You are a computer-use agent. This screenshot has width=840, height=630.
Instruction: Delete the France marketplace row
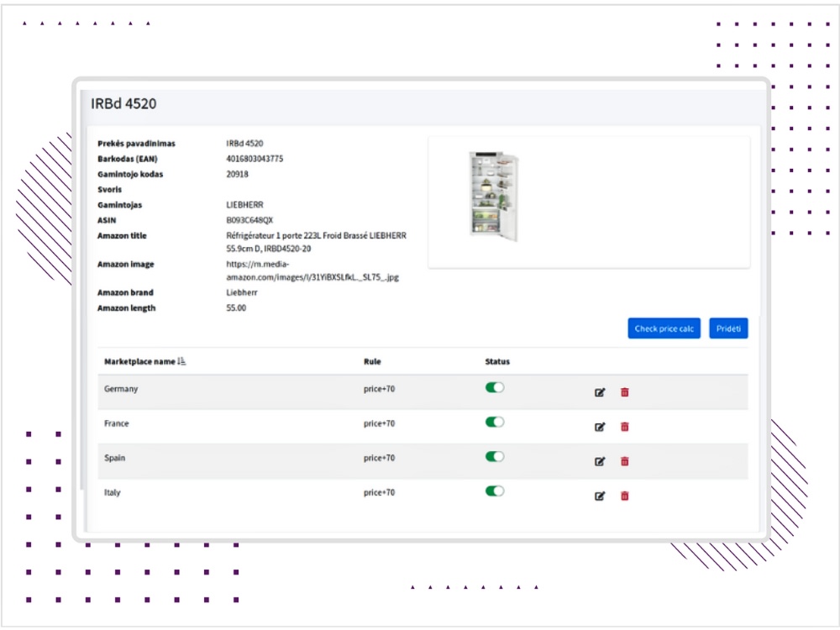[625, 427]
